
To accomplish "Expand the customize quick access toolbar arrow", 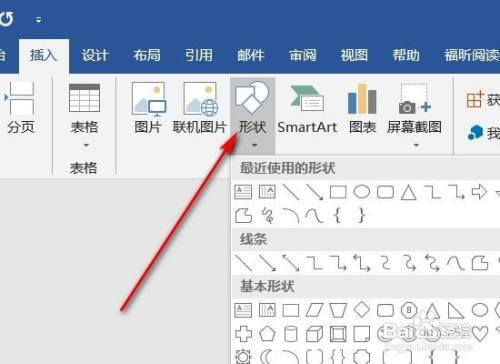I will [x=39, y=20].
